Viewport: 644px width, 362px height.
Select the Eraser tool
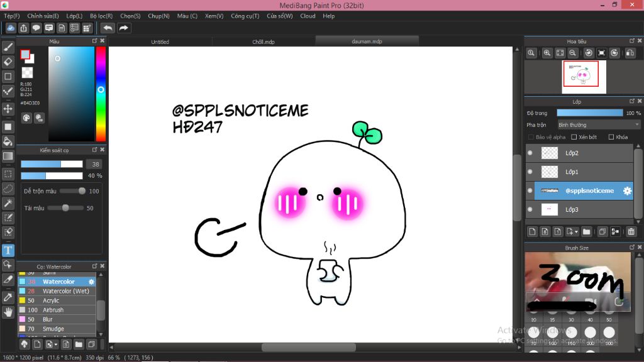click(8, 62)
